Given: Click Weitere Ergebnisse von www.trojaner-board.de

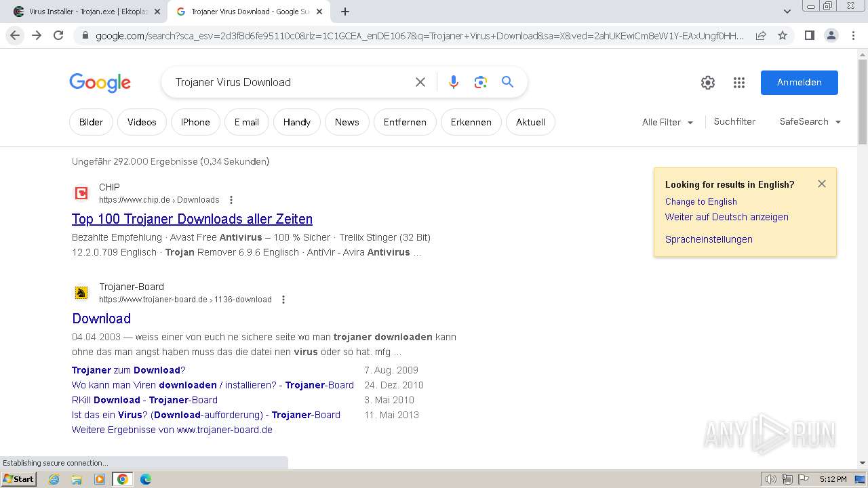Looking at the screenshot, I should click(x=172, y=430).
